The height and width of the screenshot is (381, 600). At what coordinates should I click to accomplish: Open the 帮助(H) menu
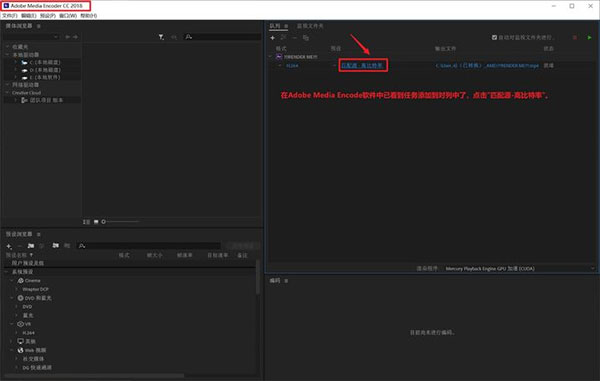click(88, 16)
